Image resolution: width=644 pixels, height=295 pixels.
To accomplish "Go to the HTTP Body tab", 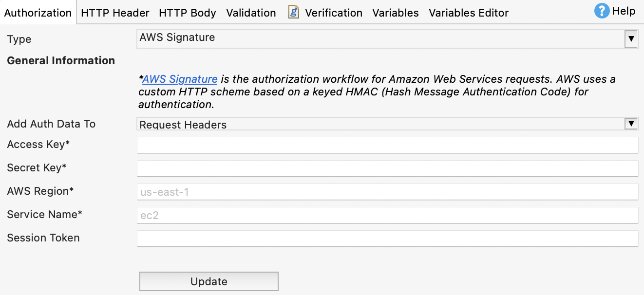I will [x=188, y=13].
